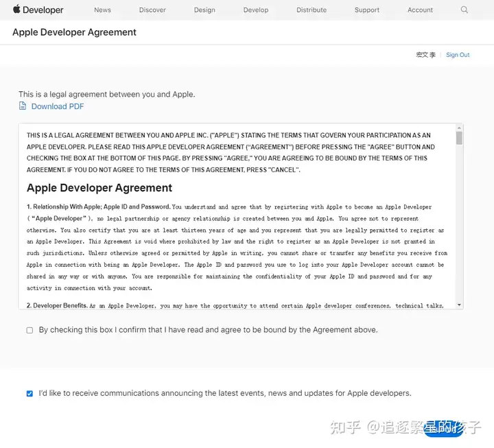The height and width of the screenshot is (448, 494).
Task: Open the search magnifier icon
Action: pyautogui.click(x=464, y=10)
